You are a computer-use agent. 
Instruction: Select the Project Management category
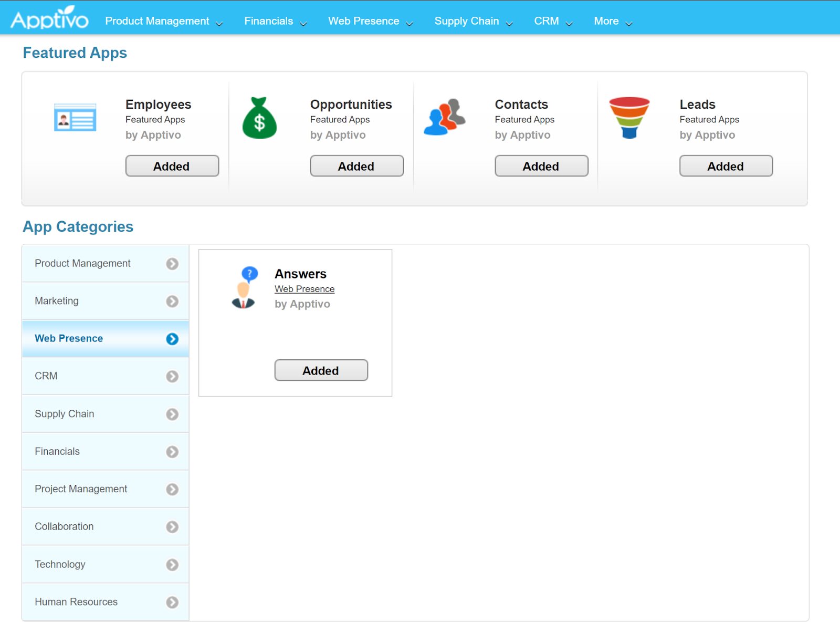point(81,489)
